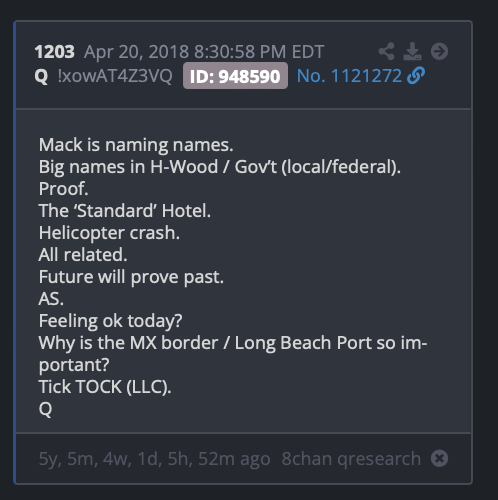This screenshot has height=500, width=498.
Task: Click the line 'Mack is naming names.'
Action: pos(136,145)
